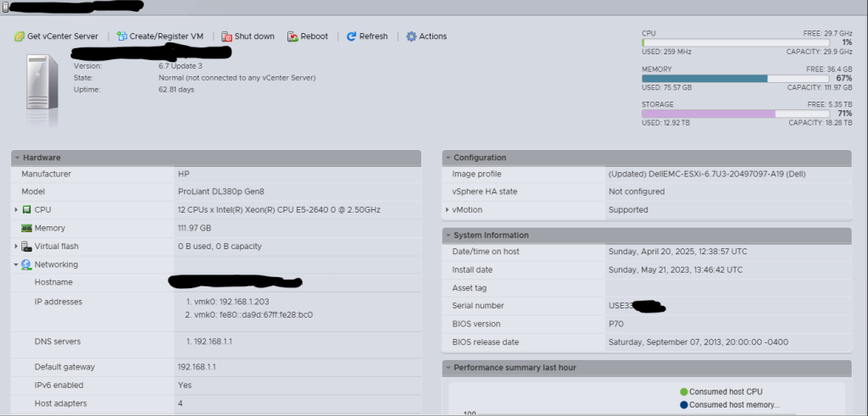
Task: Select the 12 CPUs x Intel Xeon text
Action: click(x=279, y=210)
